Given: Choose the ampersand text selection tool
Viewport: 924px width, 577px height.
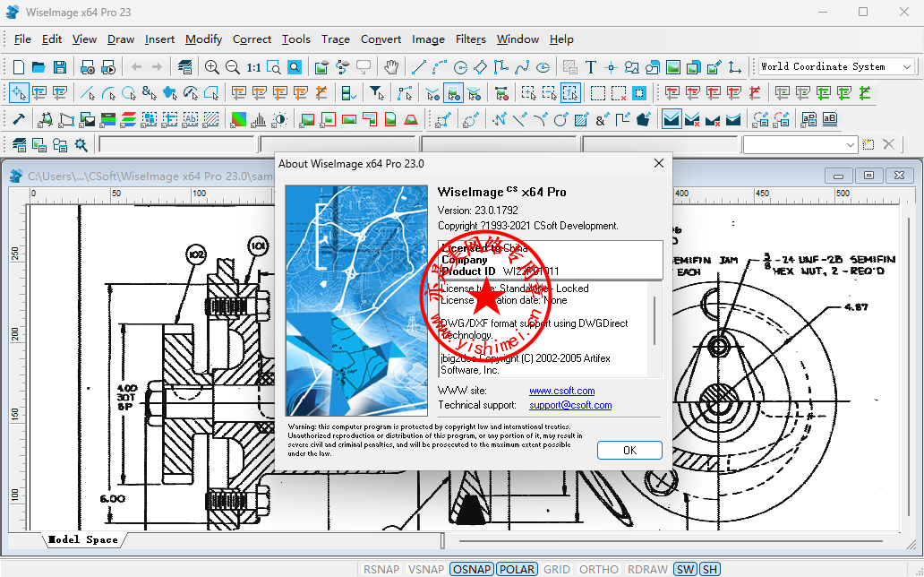Looking at the screenshot, I should click(150, 92).
